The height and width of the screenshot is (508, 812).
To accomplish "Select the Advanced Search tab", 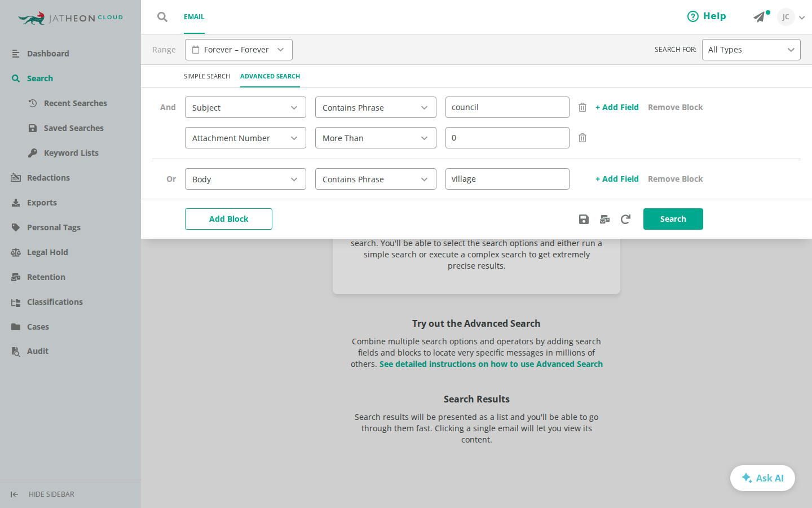I will point(270,76).
